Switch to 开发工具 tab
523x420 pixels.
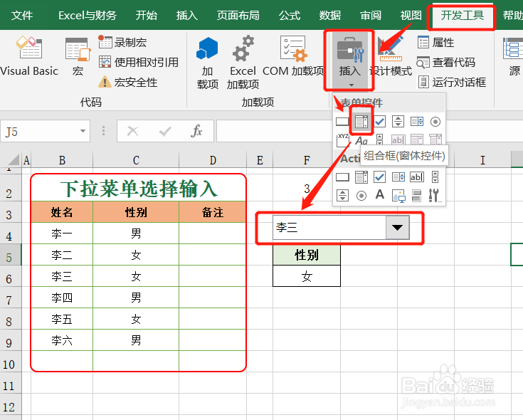click(x=462, y=16)
